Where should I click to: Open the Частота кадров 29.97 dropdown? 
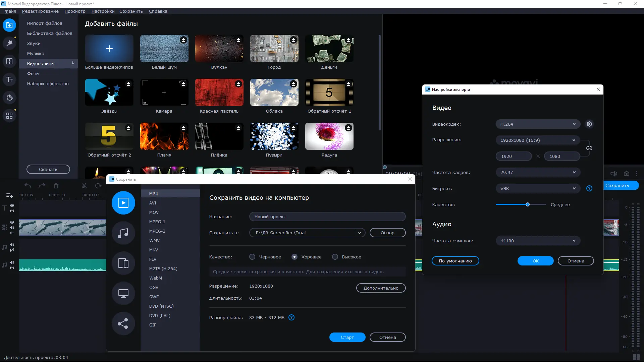coord(538,173)
